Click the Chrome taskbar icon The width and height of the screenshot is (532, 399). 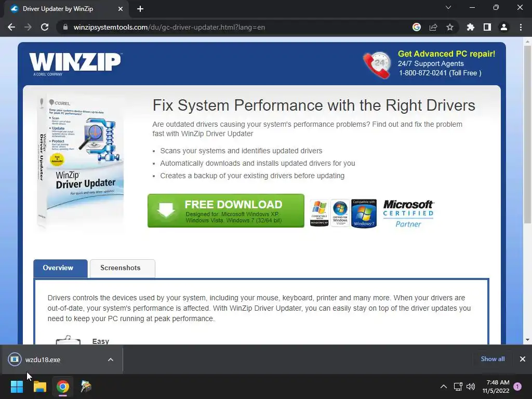(63, 387)
